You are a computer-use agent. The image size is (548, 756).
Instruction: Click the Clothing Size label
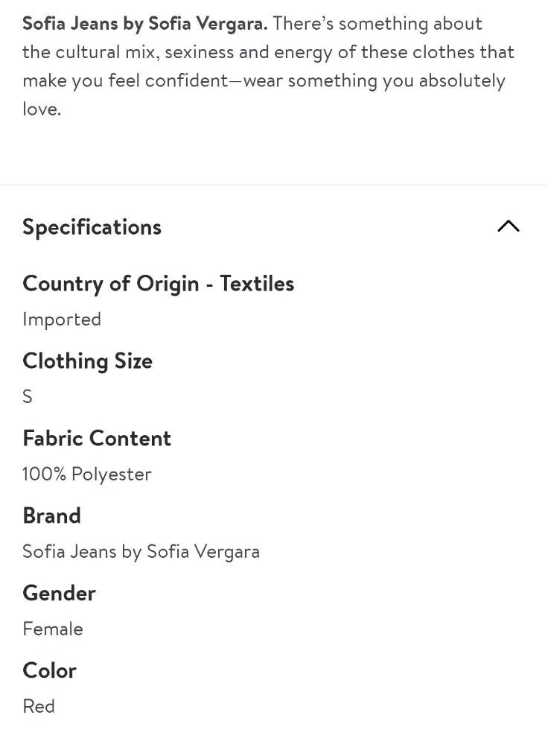(88, 361)
